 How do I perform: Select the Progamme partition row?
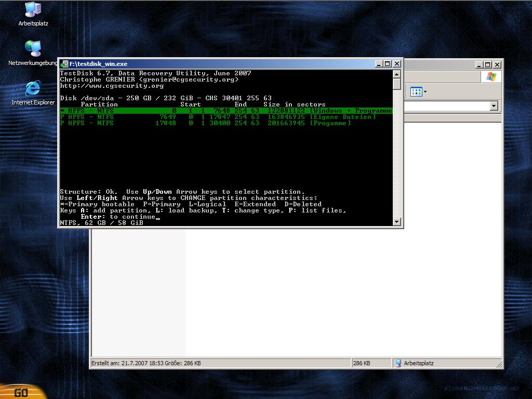205,123
